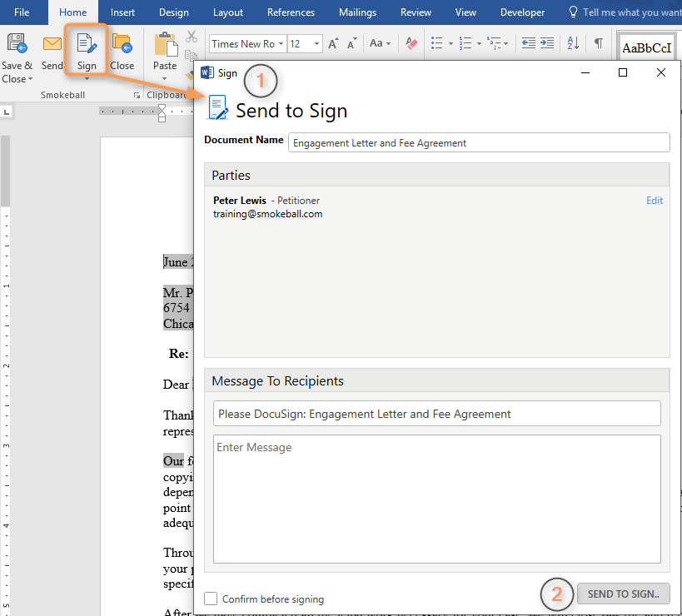Click the Increase Indent icon
The height and width of the screenshot is (616, 682).
coord(547,43)
